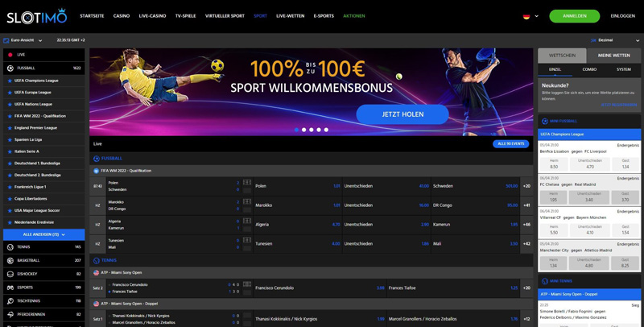Expand +42 more markets for Tunesien–Mali
The image size is (644, 327).
(x=526, y=244)
